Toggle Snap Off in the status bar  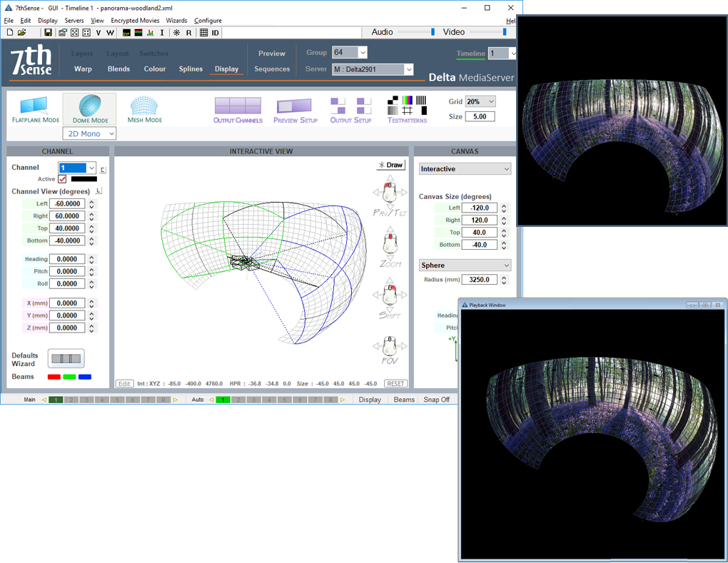point(436,400)
